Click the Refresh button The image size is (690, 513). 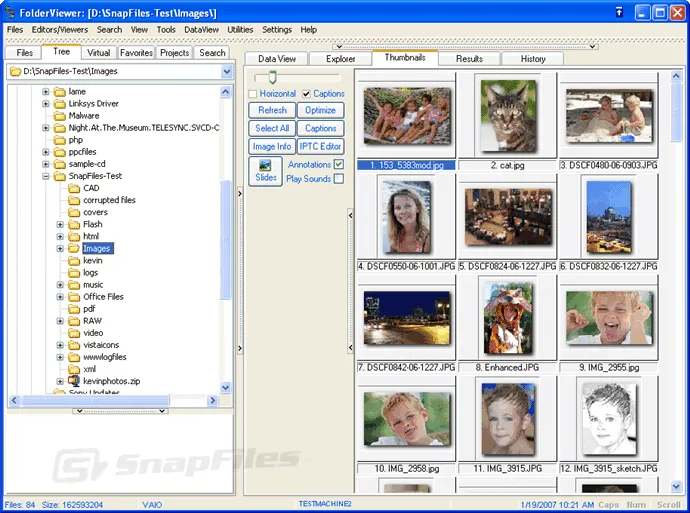272,110
